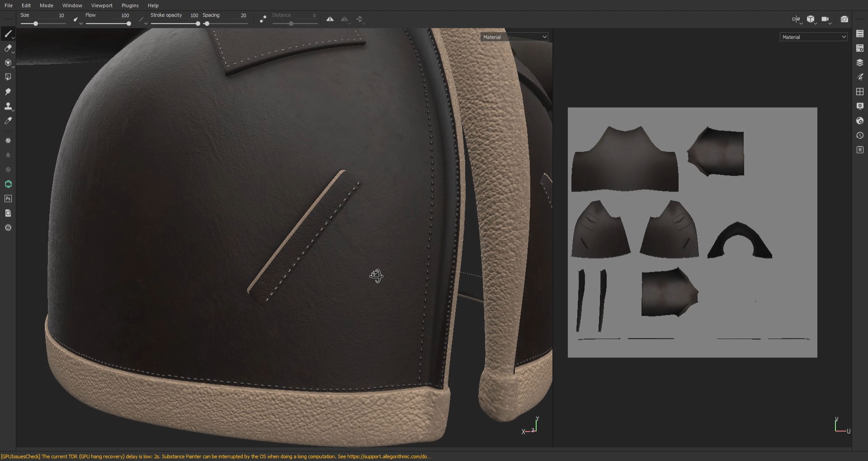868x461 pixels.
Task: Click the Flow slider handle
Action: (129, 24)
